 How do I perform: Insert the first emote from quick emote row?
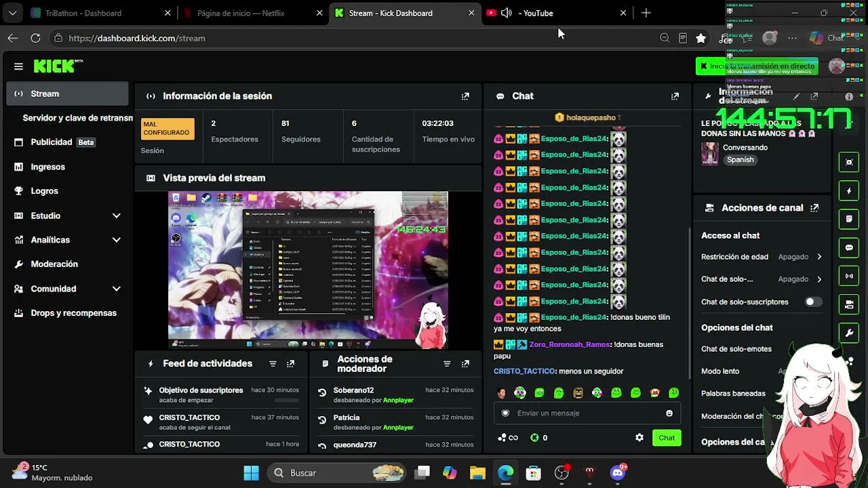(x=501, y=393)
